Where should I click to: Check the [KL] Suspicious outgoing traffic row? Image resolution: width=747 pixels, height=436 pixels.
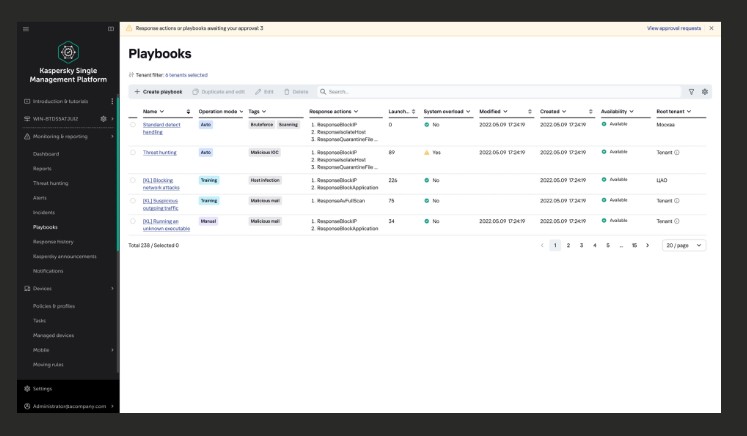click(133, 200)
